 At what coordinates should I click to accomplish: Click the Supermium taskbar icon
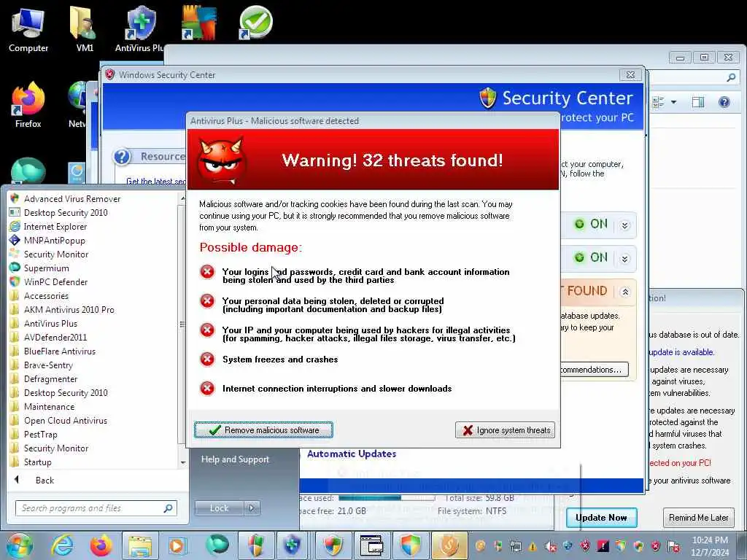217,545
